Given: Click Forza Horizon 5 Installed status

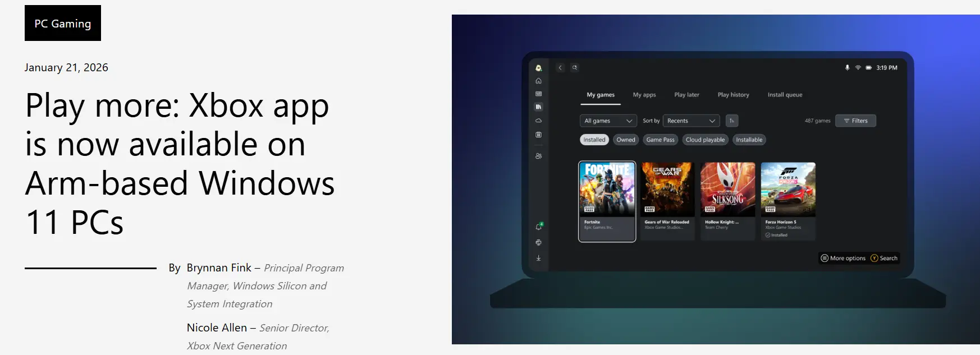Looking at the screenshot, I should [x=776, y=235].
